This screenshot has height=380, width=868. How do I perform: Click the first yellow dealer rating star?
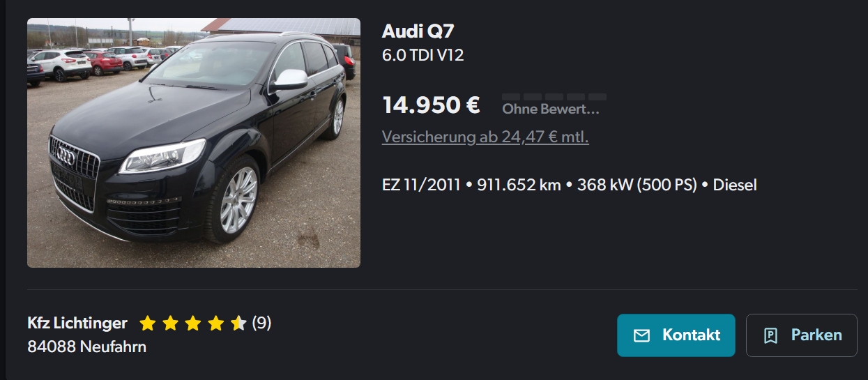point(147,323)
